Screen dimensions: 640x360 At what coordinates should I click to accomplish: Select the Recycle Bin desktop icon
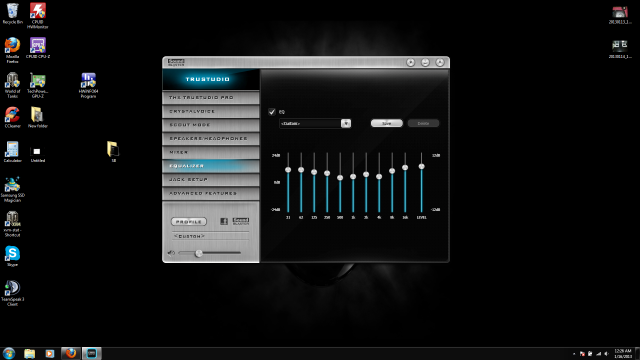pos(13,13)
